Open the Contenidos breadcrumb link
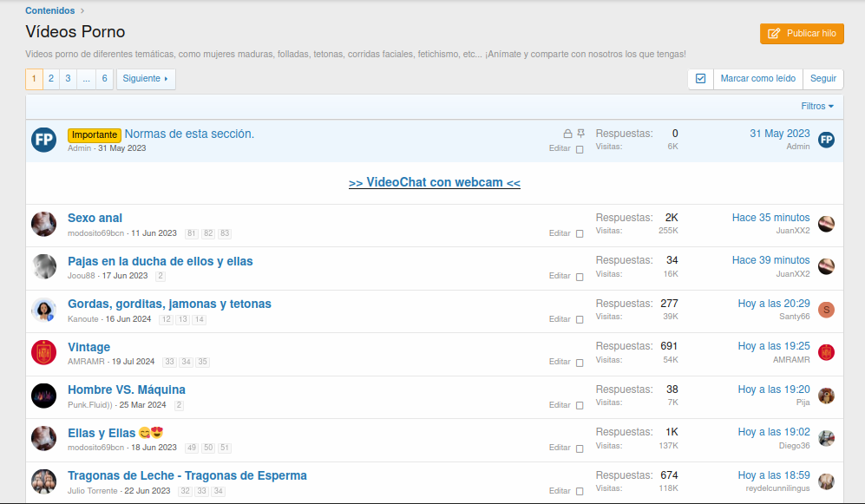Viewport: 865px width, 504px height. coord(49,10)
